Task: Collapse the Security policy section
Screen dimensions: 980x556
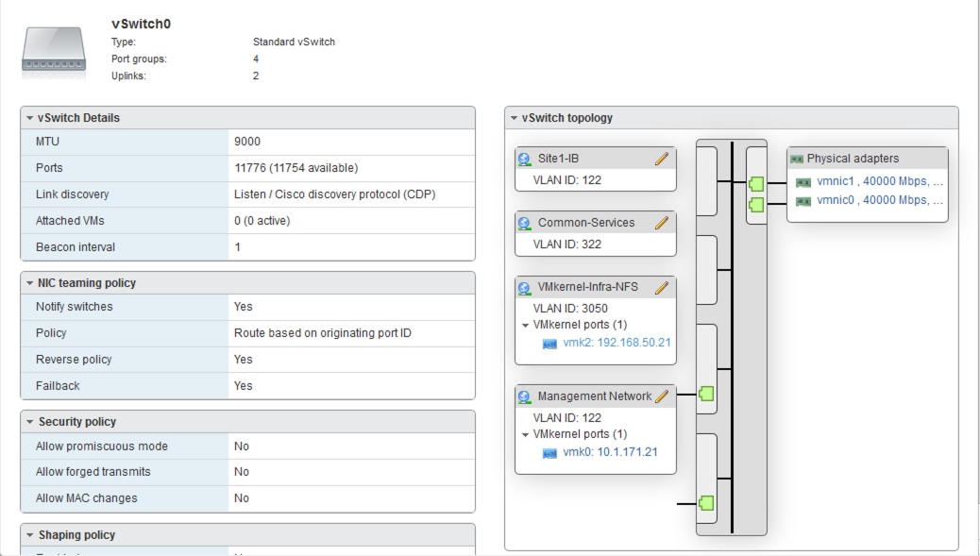Action: [29, 422]
